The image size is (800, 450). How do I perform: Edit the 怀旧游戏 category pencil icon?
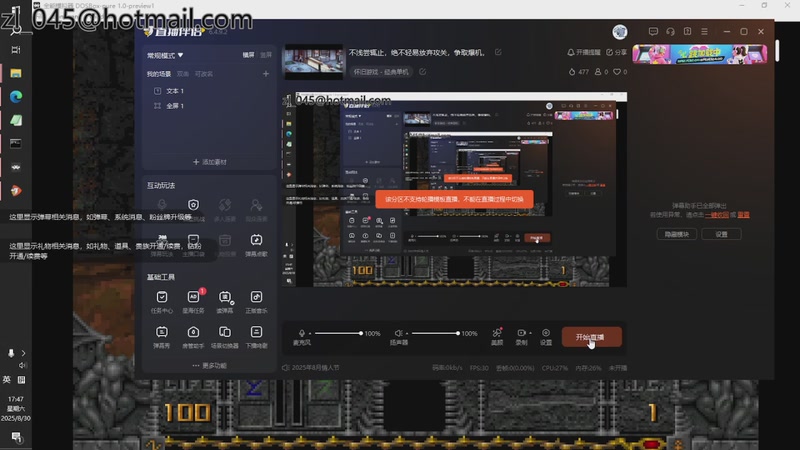point(422,72)
